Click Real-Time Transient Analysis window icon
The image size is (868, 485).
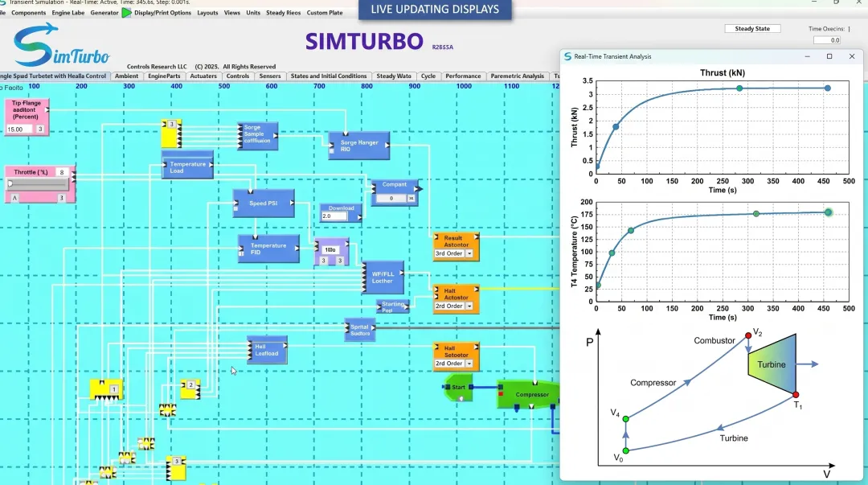[567, 56]
